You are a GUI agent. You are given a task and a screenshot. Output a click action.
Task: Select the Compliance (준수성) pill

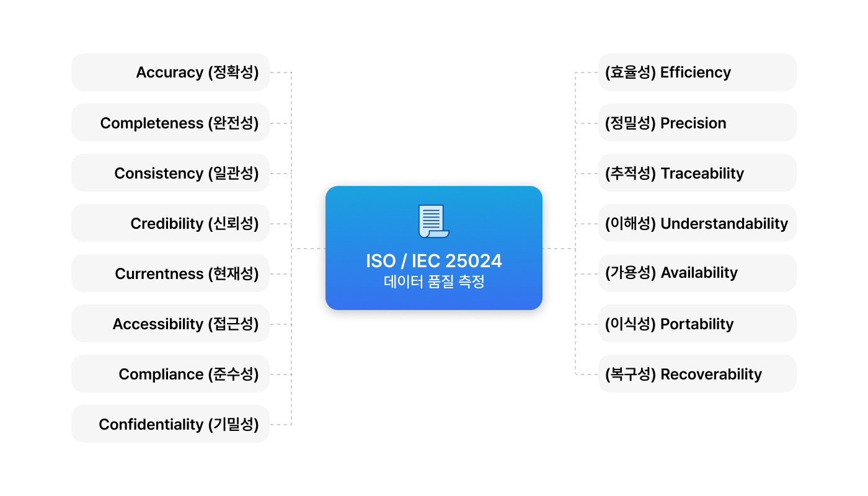click(x=170, y=374)
